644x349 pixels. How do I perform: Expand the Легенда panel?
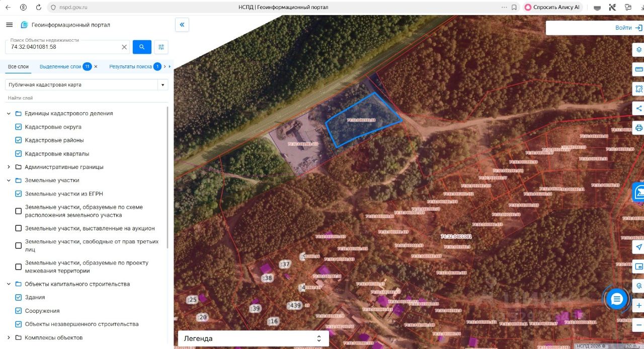click(x=253, y=338)
